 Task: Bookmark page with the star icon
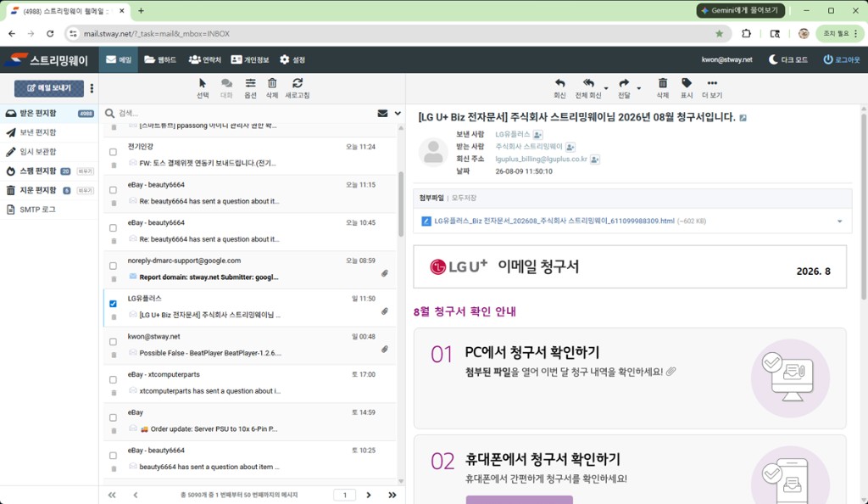pos(719,34)
